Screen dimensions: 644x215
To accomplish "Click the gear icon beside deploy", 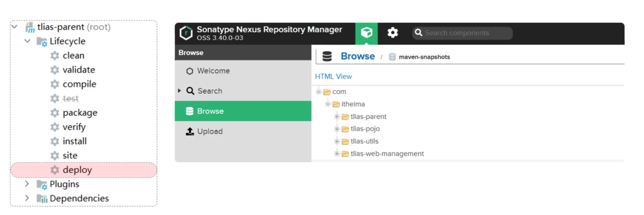I will pos(55,170).
